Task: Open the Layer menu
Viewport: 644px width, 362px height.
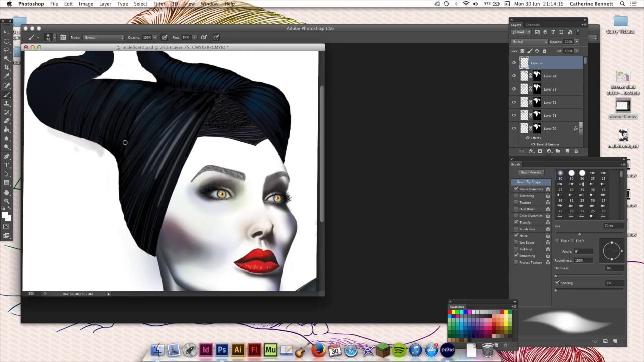Action: (105, 4)
